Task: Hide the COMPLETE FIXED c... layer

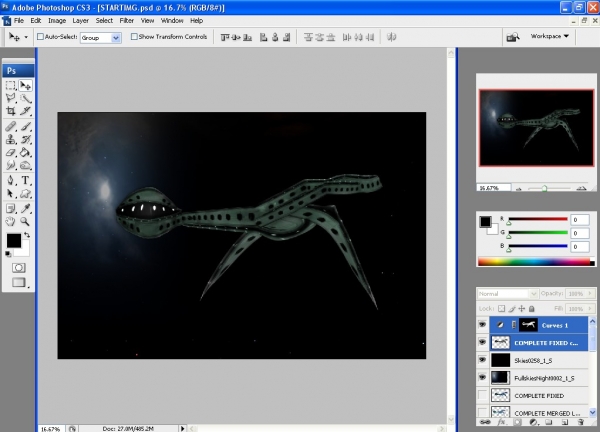Action: point(483,342)
